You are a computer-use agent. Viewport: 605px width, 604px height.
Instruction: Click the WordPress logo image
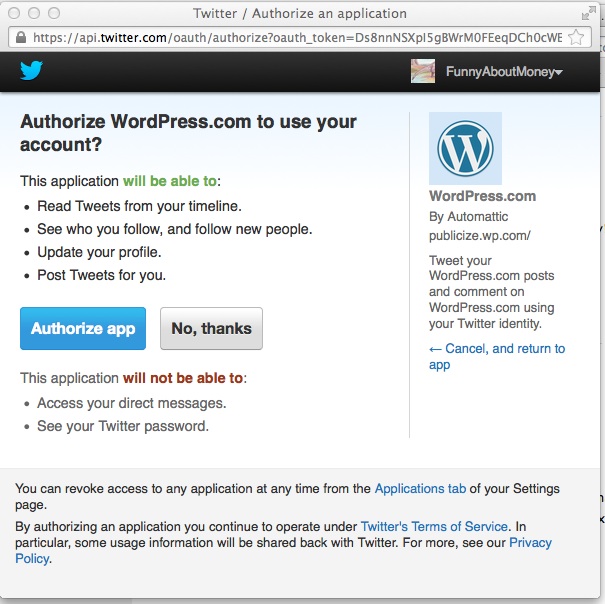(465, 148)
